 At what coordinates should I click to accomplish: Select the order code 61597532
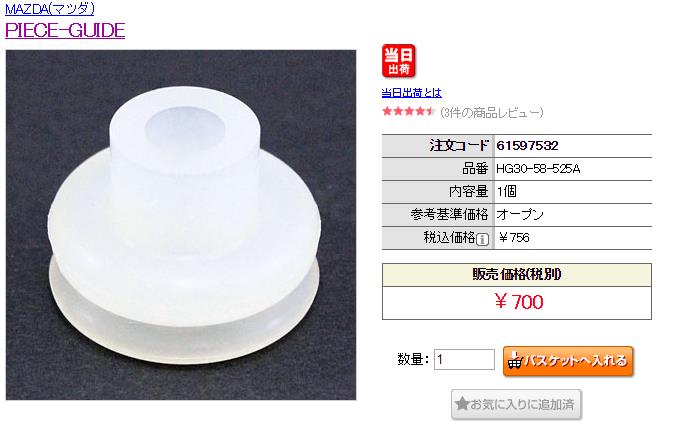tap(527, 146)
